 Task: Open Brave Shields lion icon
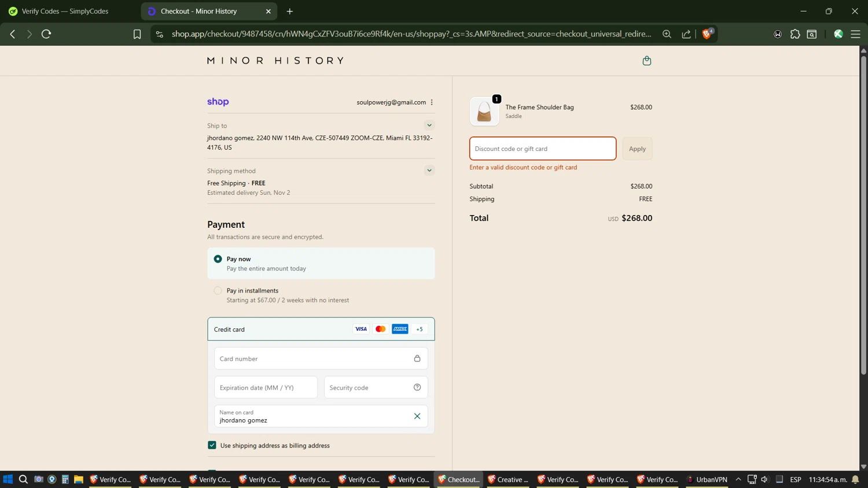coord(707,34)
